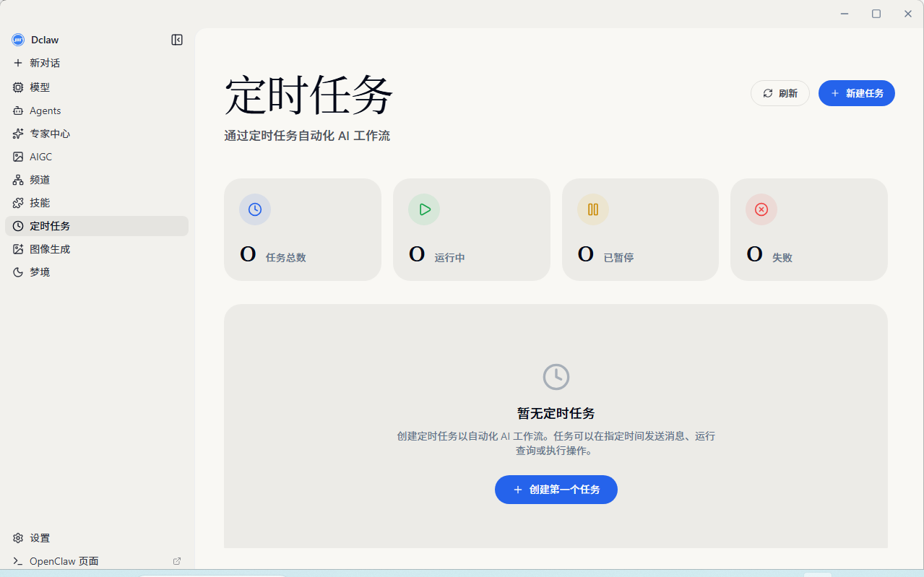
Task: Open the OpenClaw 页面 link
Action: click(97, 561)
